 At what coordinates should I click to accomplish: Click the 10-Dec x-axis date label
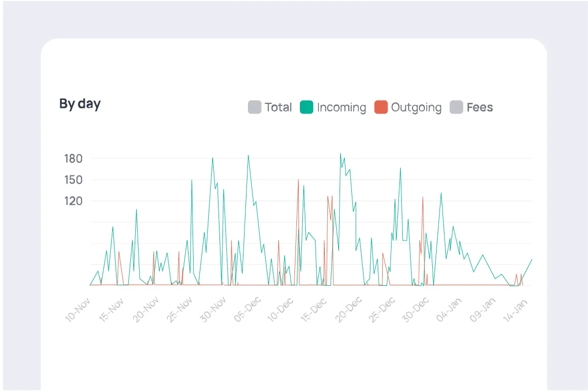(x=281, y=309)
